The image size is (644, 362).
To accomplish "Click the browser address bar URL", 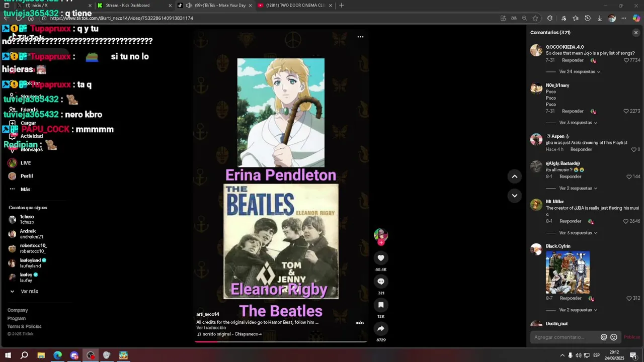I will coord(122,18).
